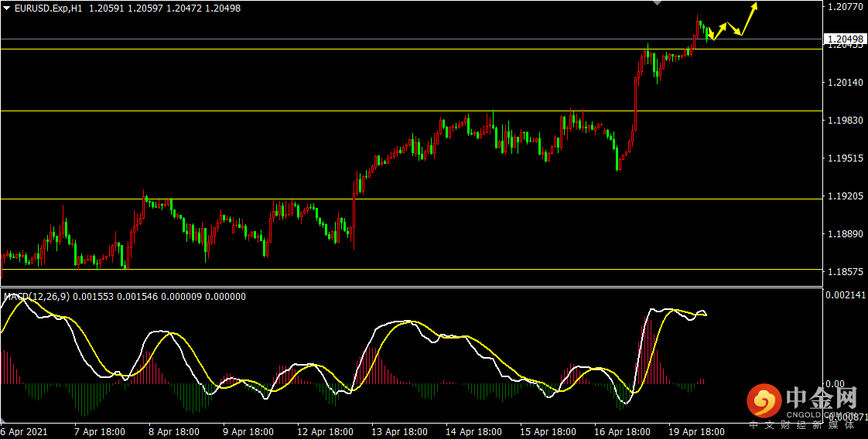This screenshot has height=439, width=868.
Task: Click the 1.18575 price axis label
Action: (x=845, y=272)
